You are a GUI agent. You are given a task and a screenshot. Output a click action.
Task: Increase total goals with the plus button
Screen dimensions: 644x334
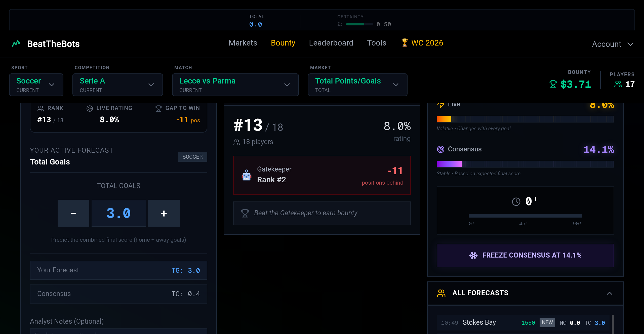click(164, 213)
